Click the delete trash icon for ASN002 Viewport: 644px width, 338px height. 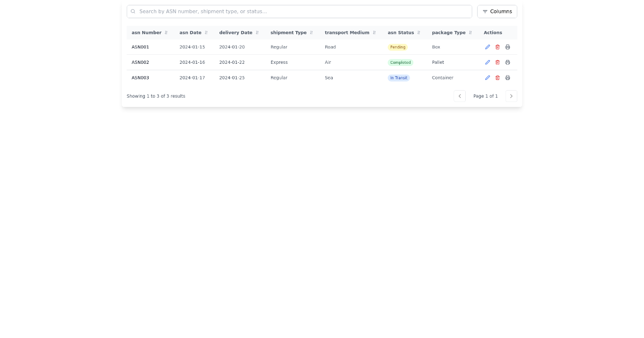497,62
